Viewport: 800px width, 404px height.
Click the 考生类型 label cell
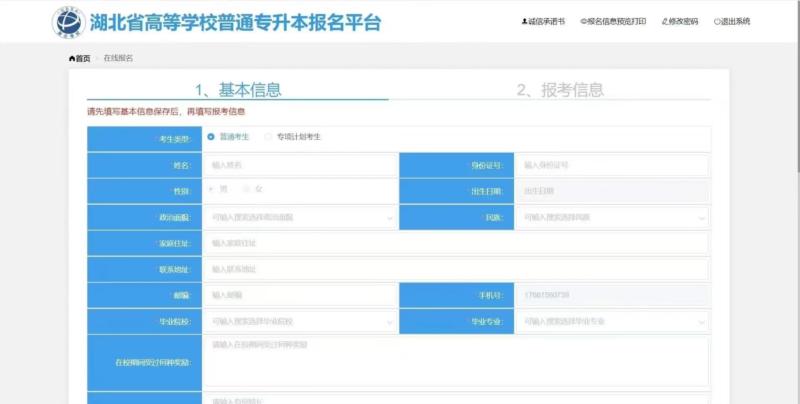click(x=144, y=139)
